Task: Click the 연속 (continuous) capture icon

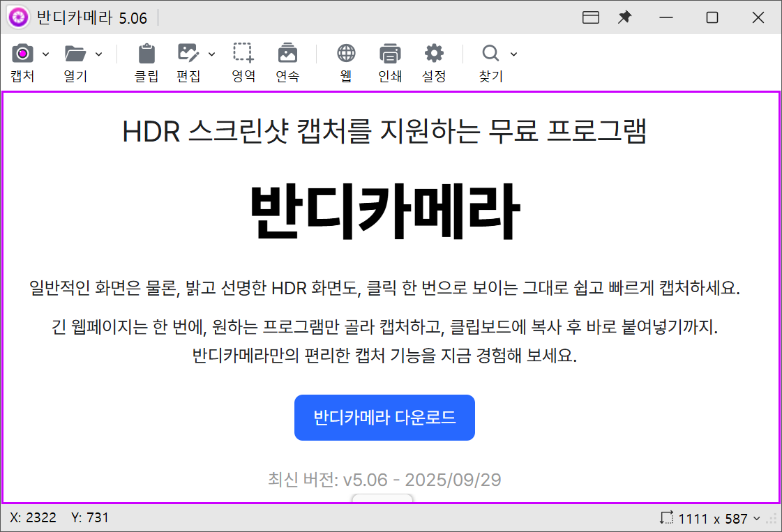Action: (x=287, y=54)
